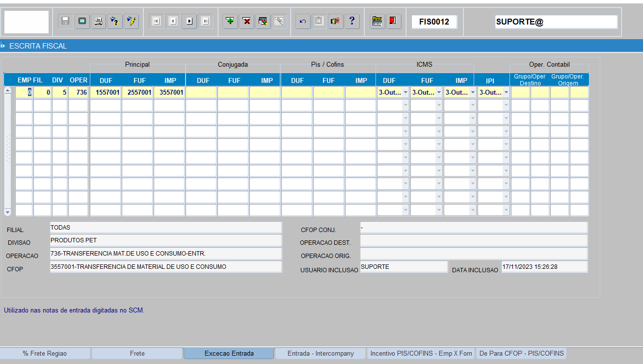Click the enter-query flashlight question icon
This screenshot has height=364, width=643.
click(115, 21)
